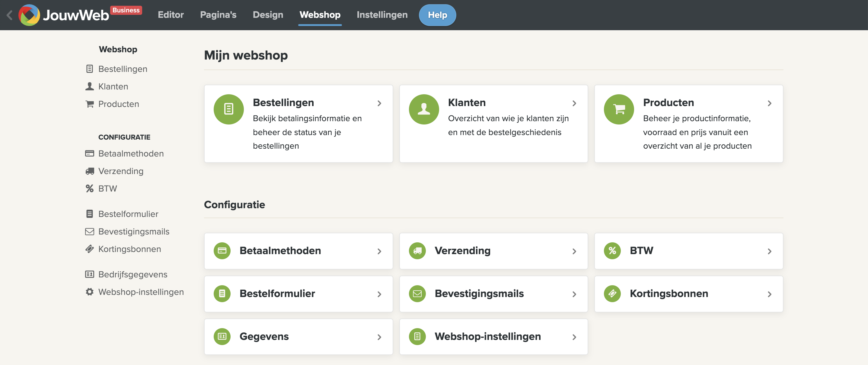Click the chevron on the Gegevens card
868x365 pixels.
(379, 337)
